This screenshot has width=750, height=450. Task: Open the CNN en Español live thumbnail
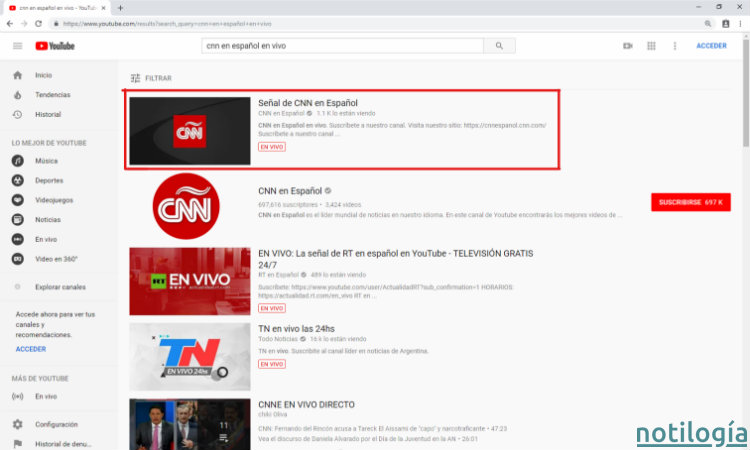pos(190,131)
